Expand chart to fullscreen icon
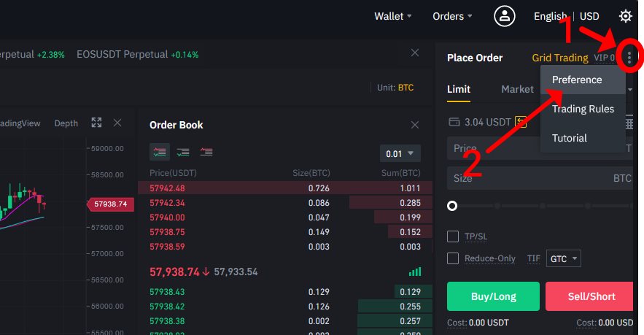This screenshot has height=335, width=644. pos(96,123)
